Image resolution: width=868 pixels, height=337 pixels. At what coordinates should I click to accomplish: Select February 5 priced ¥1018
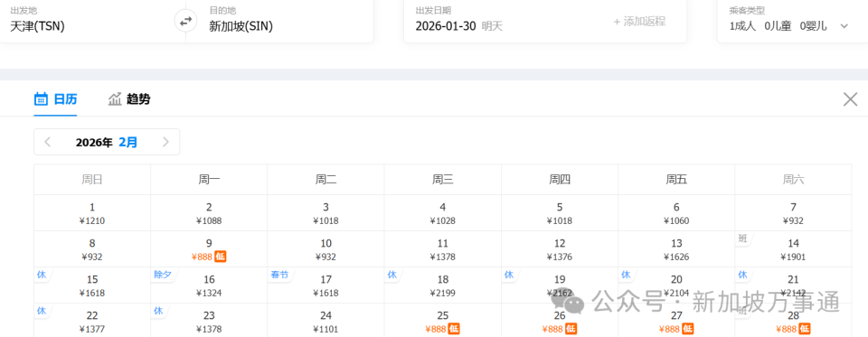click(560, 213)
